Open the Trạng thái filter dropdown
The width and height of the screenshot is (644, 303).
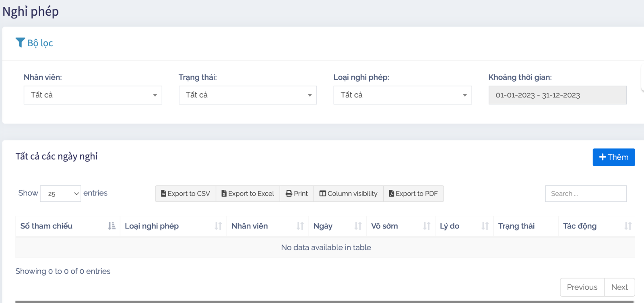click(248, 95)
